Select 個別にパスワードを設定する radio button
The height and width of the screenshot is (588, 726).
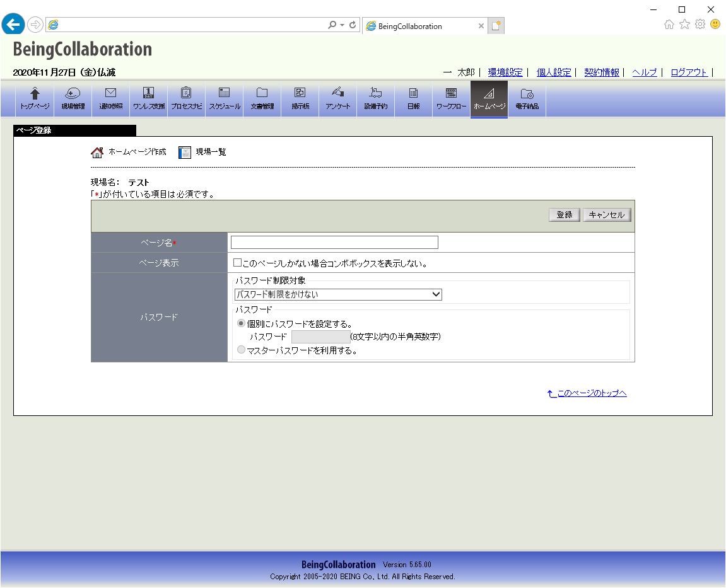coord(241,323)
